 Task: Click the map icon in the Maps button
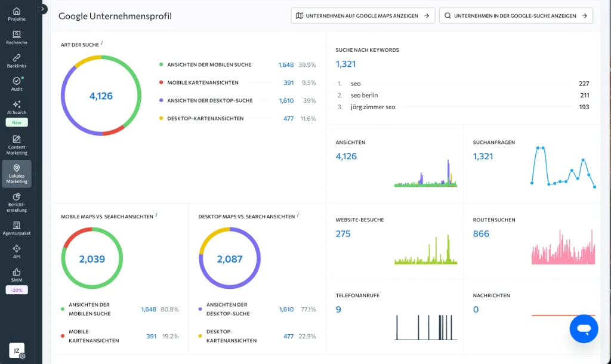coord(300,16)
